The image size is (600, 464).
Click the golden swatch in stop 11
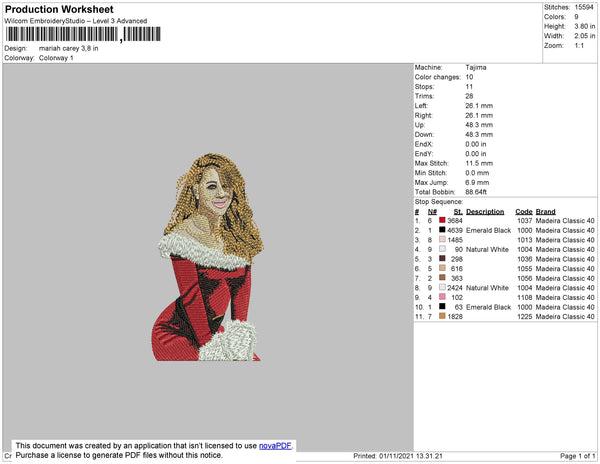coord(442,316)
